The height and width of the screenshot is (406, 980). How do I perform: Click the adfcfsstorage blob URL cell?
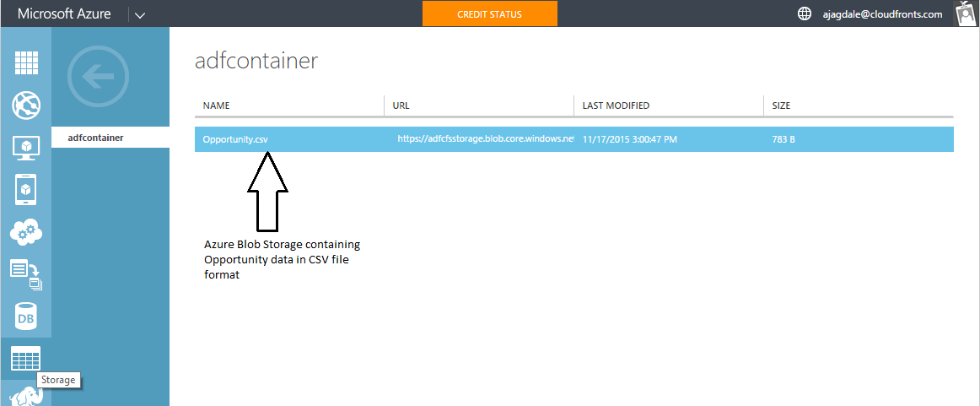486,139
